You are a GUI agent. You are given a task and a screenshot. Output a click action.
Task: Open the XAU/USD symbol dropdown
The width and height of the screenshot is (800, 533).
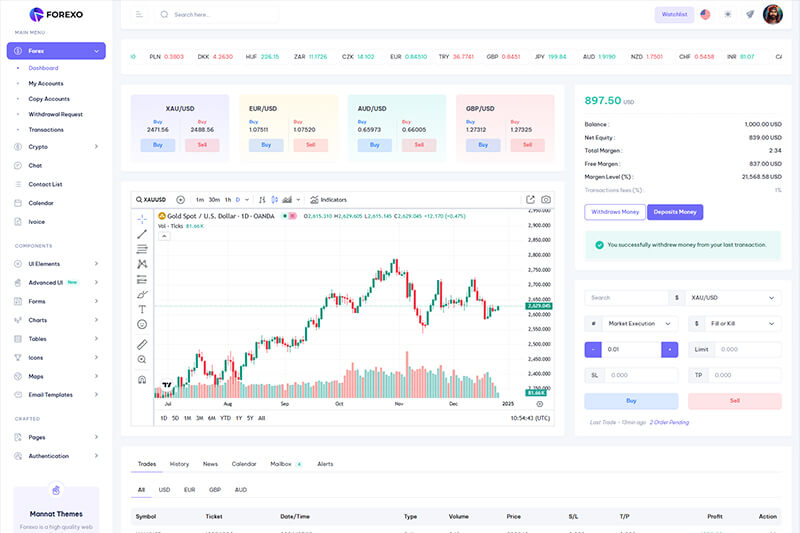[733, 298]
